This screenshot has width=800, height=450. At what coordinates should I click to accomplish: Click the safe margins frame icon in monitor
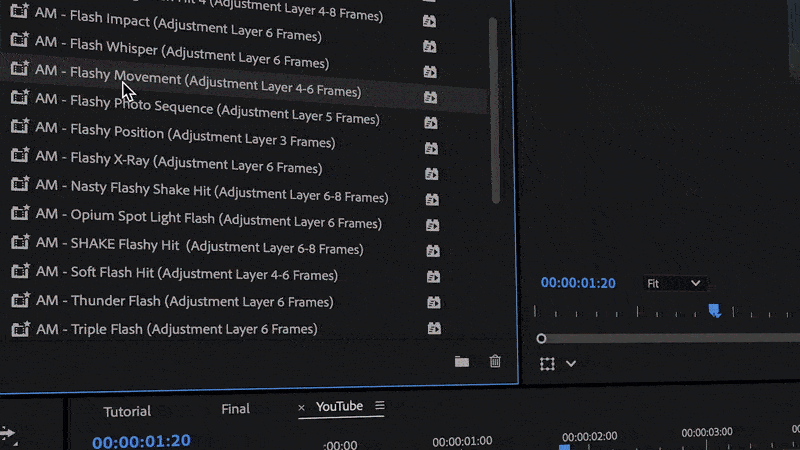[547, 364]
